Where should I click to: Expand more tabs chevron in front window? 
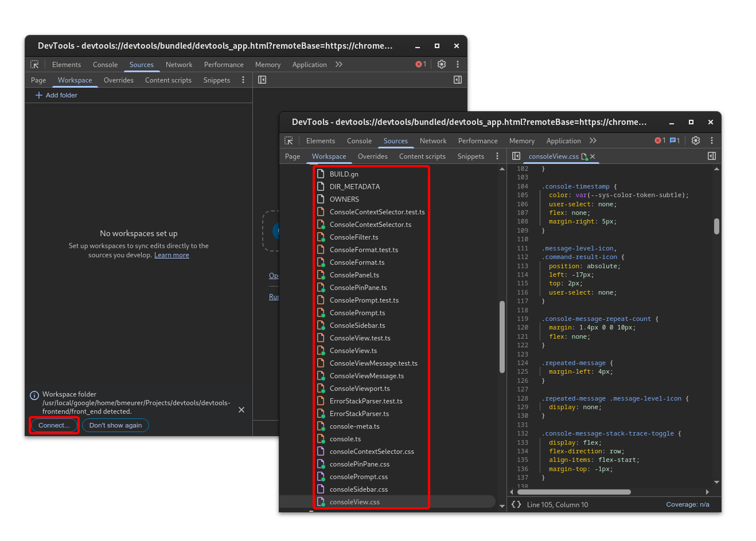click(x=593, y=141)
